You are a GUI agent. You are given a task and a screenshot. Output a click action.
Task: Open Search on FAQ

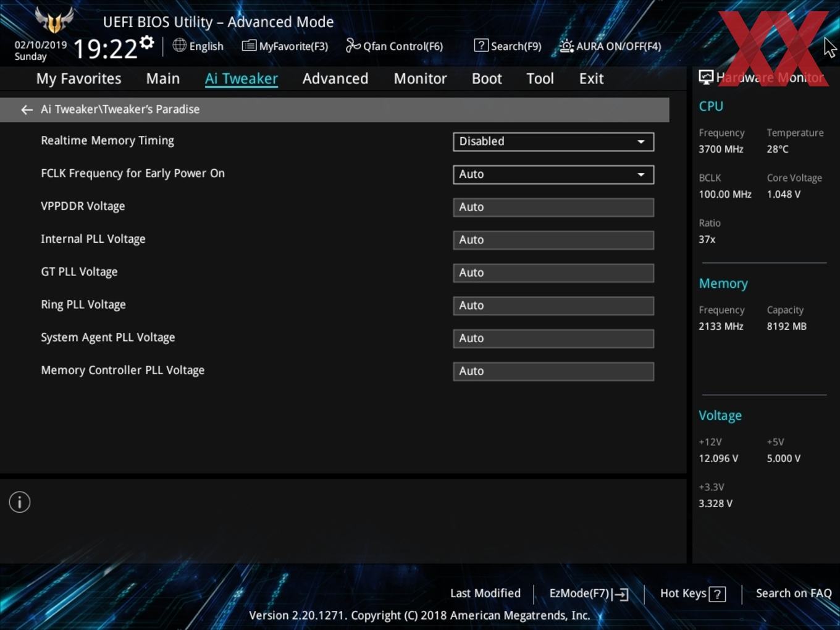[794, 594]
